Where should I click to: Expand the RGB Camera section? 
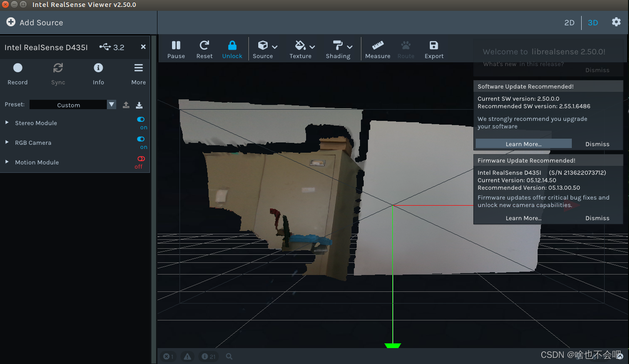pyautogui.click(x=7, y=142)
